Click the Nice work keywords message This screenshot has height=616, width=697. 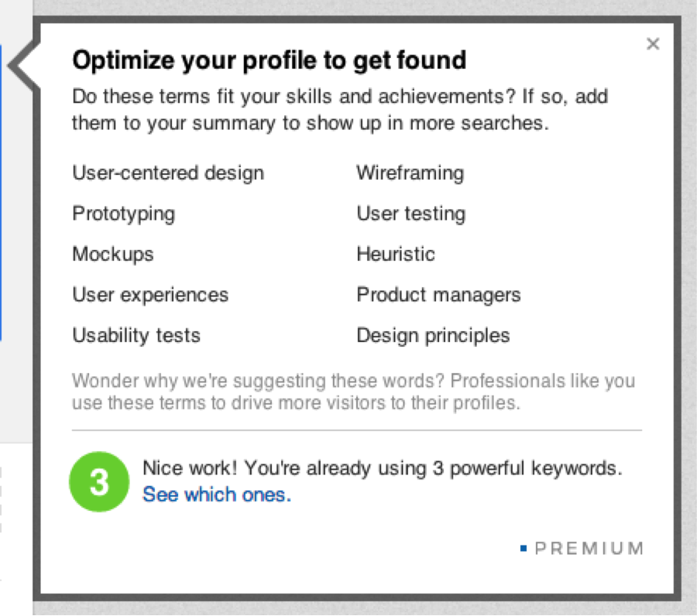pyautogui.click(x=382, y=468)
